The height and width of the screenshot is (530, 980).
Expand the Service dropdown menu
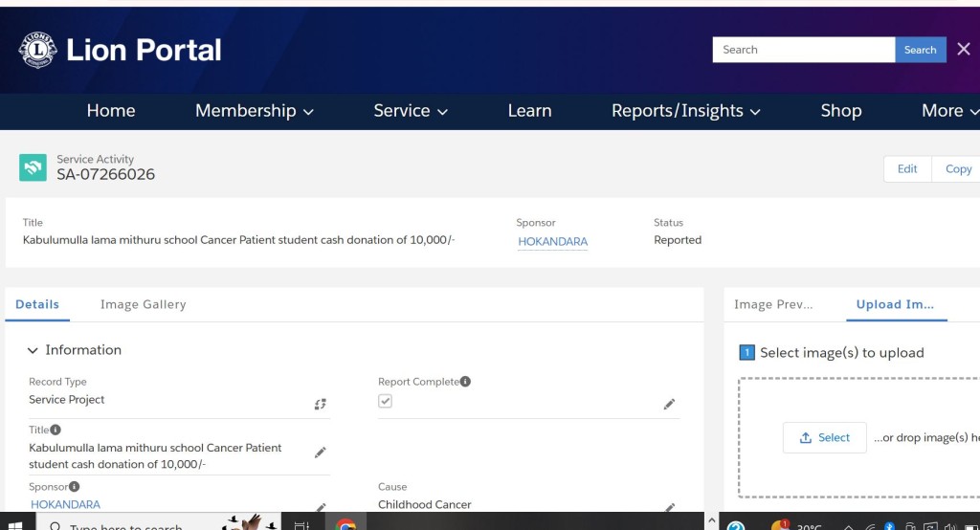411,111
